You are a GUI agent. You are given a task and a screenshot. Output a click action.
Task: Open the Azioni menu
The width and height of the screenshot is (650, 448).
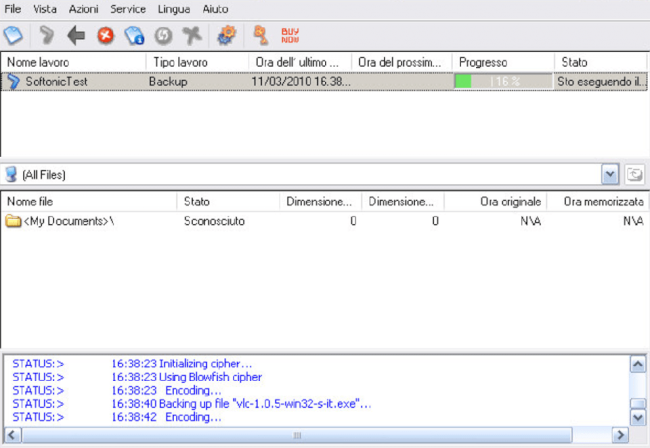pos(84,9)
